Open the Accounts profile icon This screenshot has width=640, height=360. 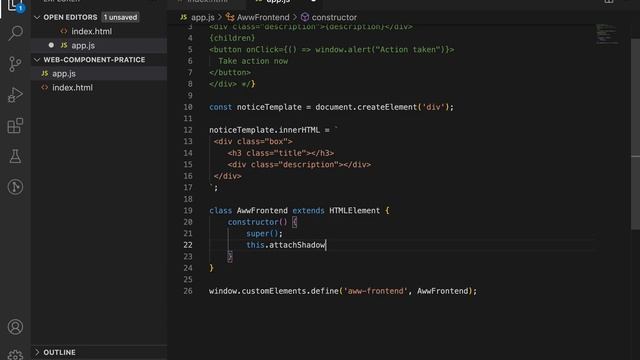[x=16, y=327]
